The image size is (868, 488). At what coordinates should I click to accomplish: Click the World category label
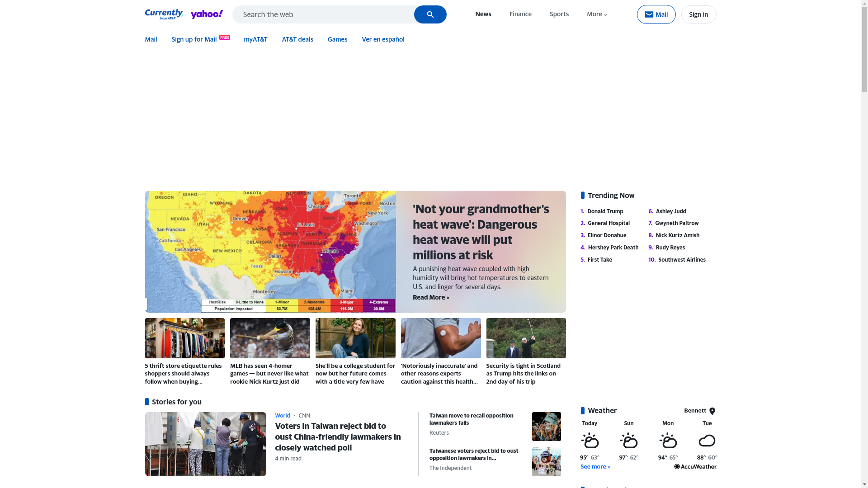(283, 416)
